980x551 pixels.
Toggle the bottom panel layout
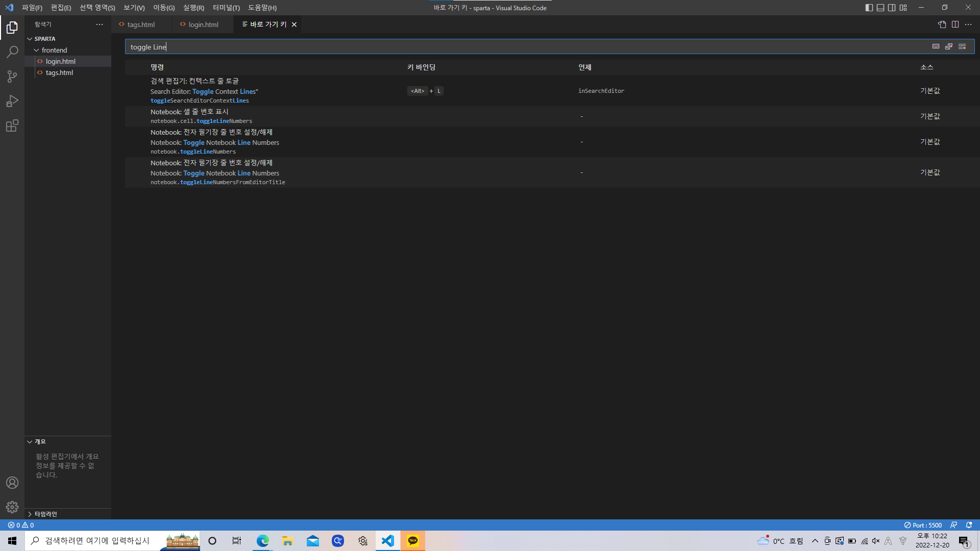(x=880, y=8)
